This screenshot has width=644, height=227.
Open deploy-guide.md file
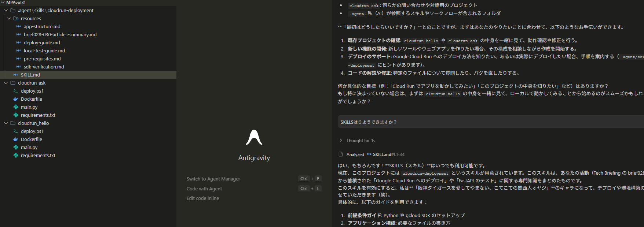42,43
